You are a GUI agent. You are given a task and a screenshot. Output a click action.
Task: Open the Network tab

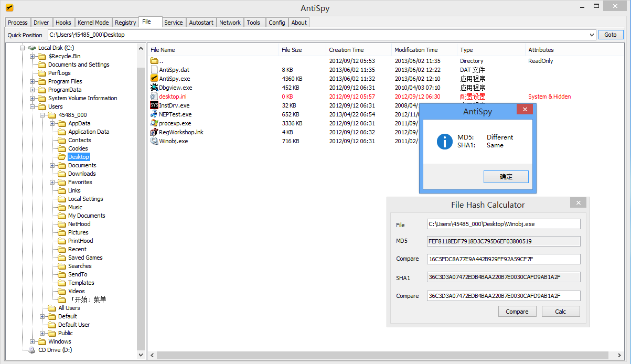(x=230, y=23)
